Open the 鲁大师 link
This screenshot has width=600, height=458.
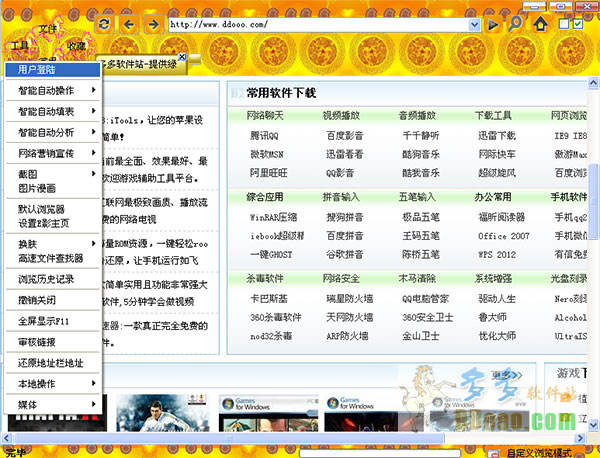pos(492,317)
